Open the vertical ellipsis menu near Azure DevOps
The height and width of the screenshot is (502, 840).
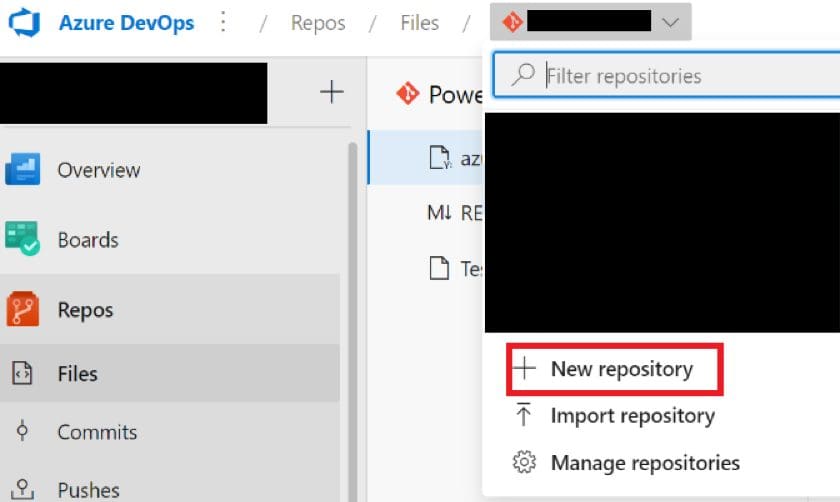point(223,22)
